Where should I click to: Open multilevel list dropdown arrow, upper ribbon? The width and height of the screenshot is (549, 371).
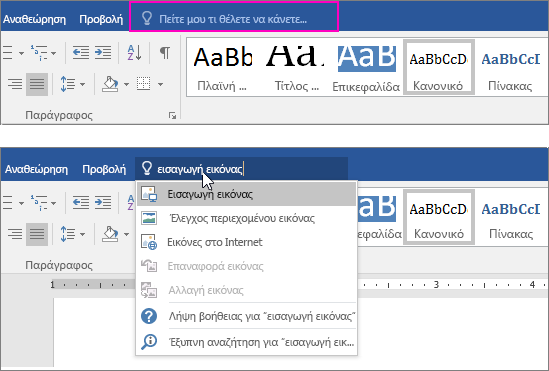coord(54,53)
